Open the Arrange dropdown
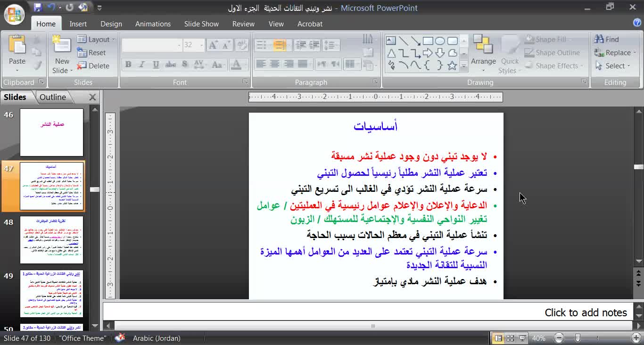The height and width of the screenshot is (345, 644). (483, 53)
